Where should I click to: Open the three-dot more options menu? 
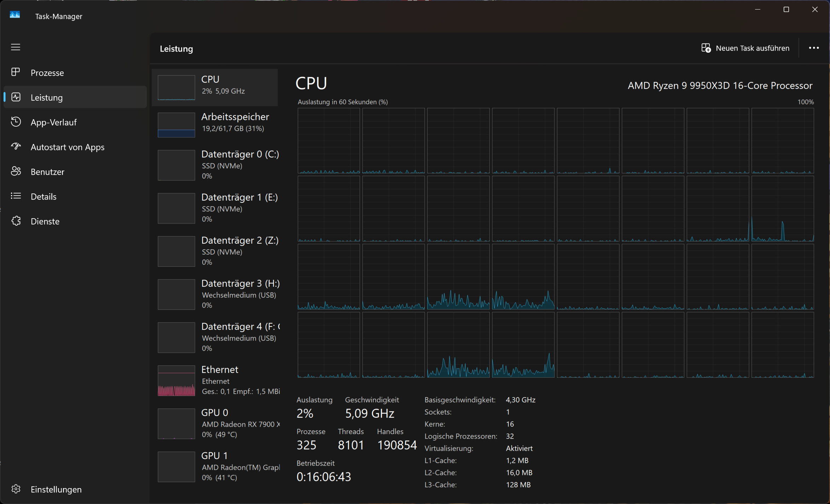[x=814, y=48]
